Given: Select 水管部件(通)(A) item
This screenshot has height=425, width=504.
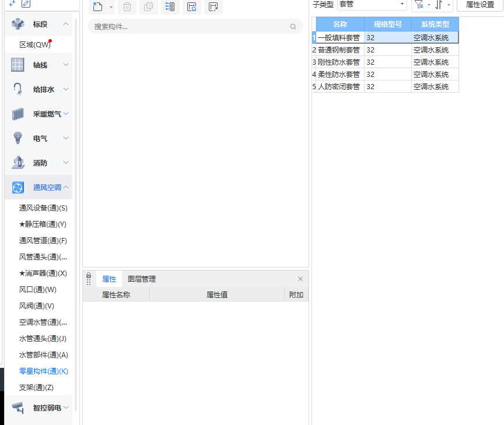Looking at the screenshot, I should coord(43,355).
